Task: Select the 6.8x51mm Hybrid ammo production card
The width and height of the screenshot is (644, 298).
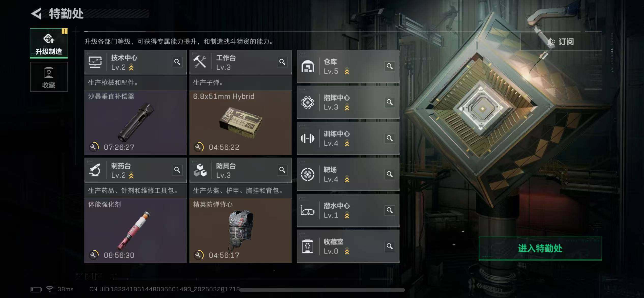Action: point(241,123)
